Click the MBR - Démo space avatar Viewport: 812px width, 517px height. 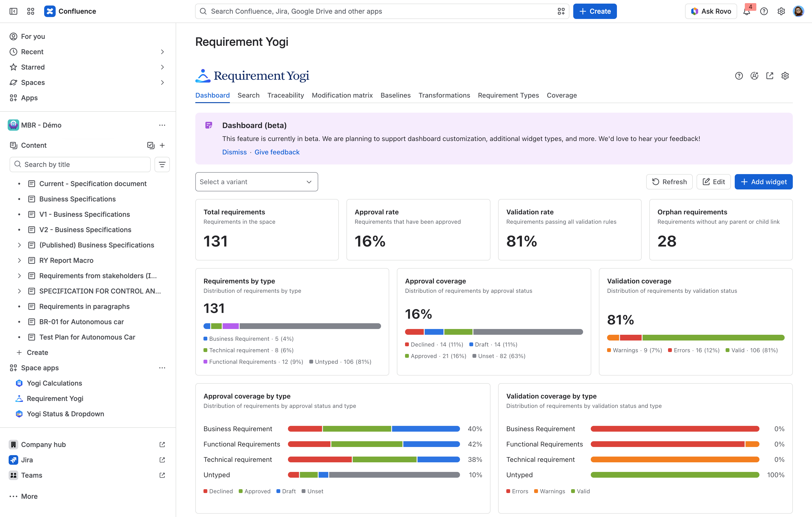coord(13,125)
